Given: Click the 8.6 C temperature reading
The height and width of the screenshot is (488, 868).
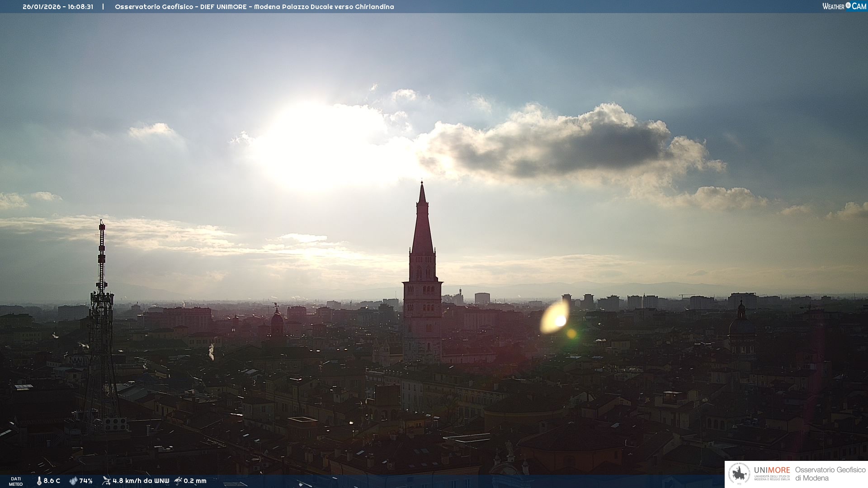Looking at the screenshot, I should [x=52, y=481].
